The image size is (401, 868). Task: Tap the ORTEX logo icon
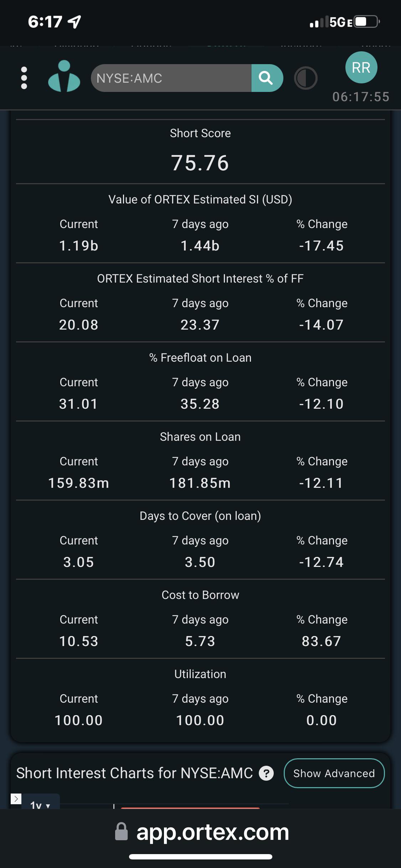64,76
